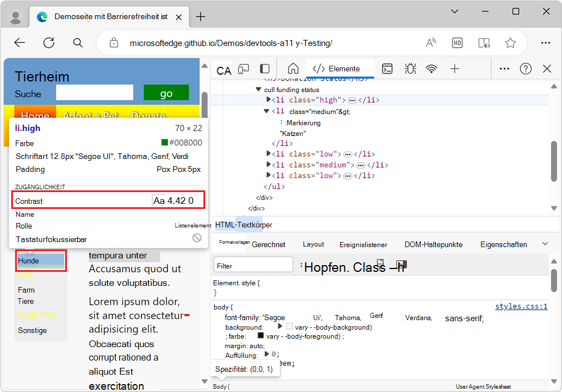Open the Eigenschaften tab

click(x=504, y=244)
